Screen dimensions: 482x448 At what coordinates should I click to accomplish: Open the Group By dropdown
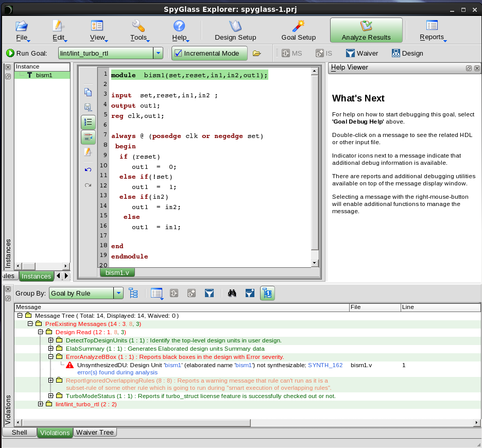(x=118, y=294)
